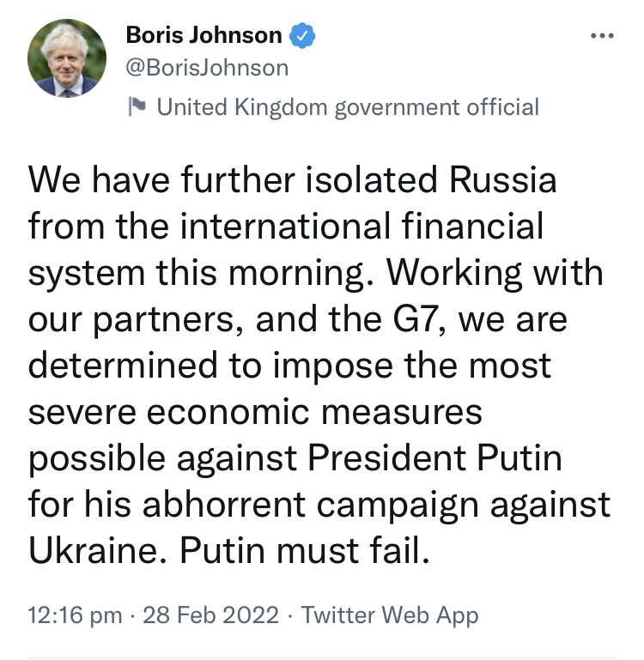Click the words President Putin

tap(434, 457)
